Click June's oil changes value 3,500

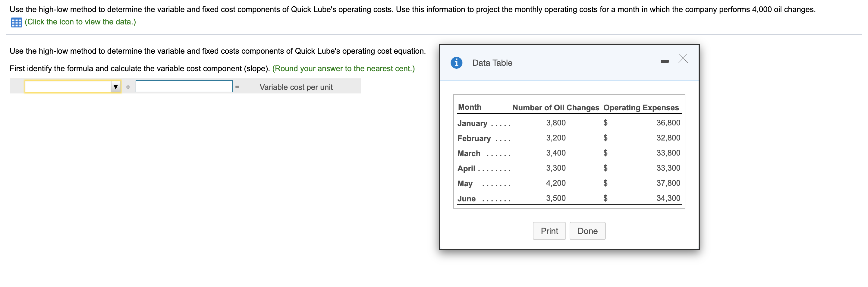point(556,198)
